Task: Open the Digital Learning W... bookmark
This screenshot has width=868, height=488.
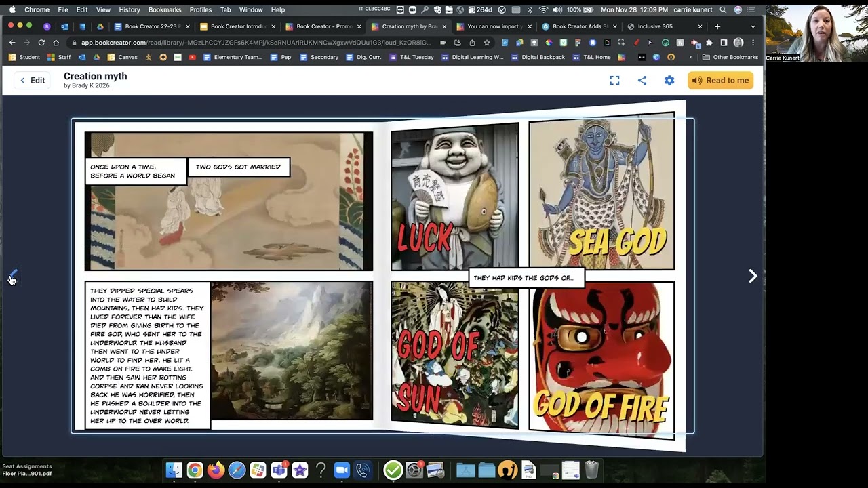Action: click(x=473, y=57)
